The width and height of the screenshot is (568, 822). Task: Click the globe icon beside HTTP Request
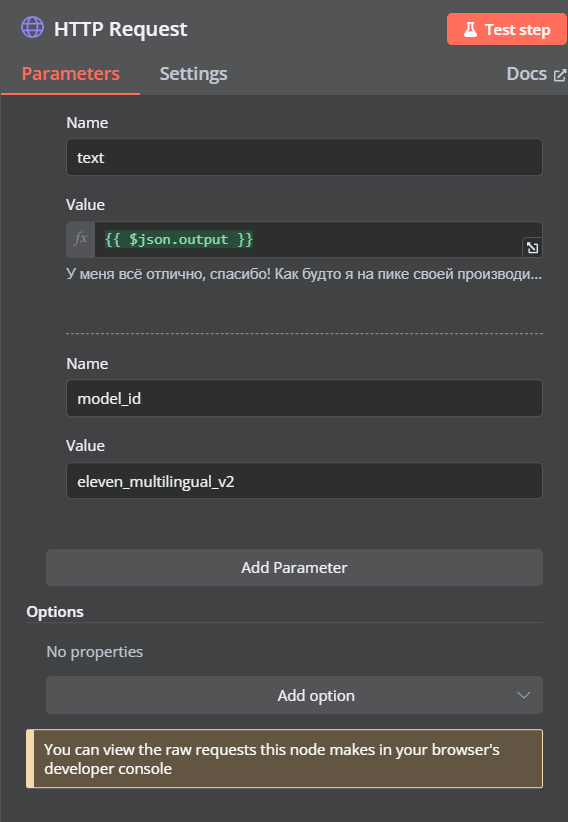33,28
